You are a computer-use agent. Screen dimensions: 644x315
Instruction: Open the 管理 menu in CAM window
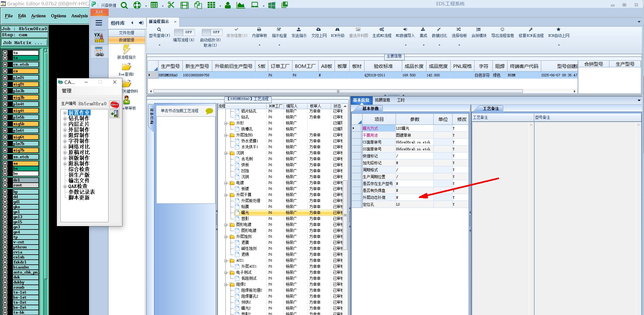coord(67,91)
